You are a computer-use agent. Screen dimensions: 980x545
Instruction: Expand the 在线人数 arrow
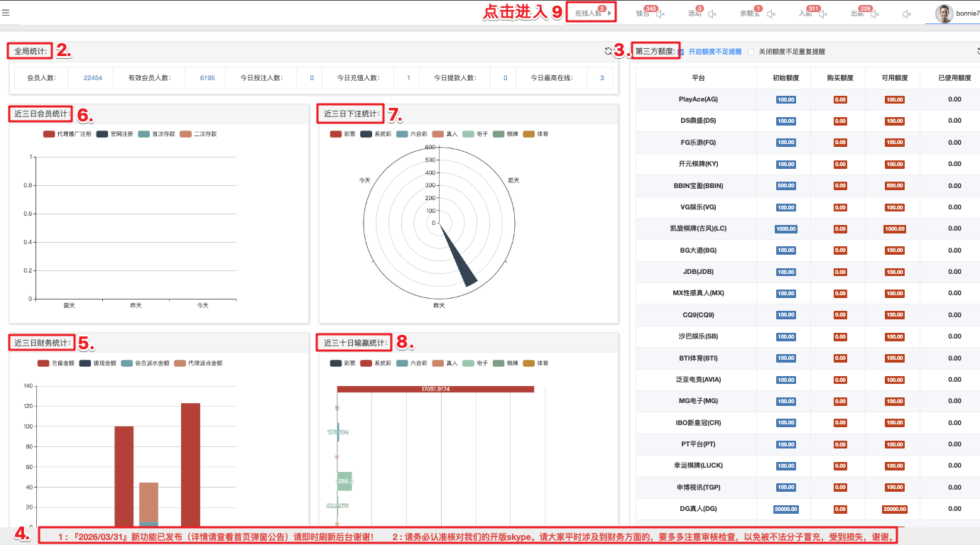pos(609,13)
